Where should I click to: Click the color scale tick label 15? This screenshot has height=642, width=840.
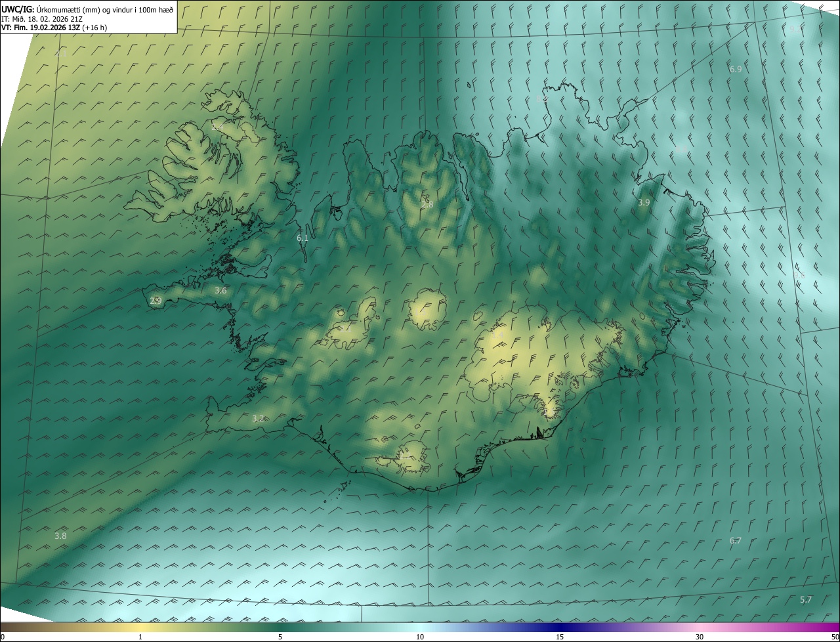560,637
